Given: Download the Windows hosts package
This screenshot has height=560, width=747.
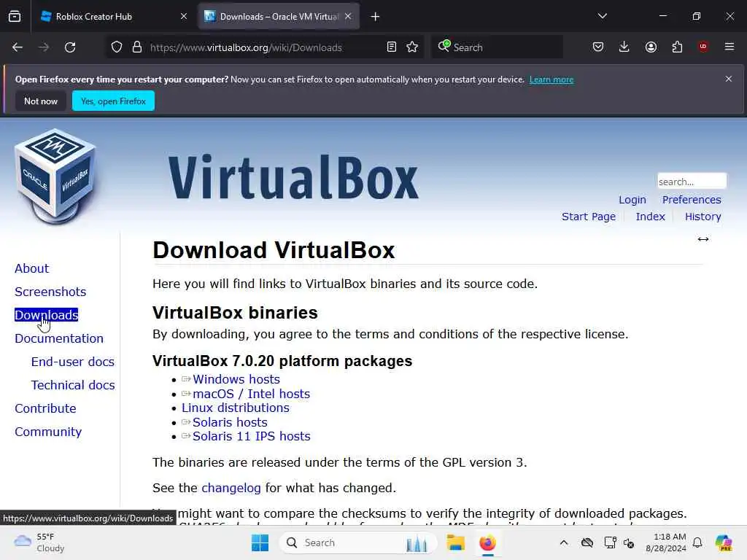Looking at the screenshot, I should click(x=236, y=379).
